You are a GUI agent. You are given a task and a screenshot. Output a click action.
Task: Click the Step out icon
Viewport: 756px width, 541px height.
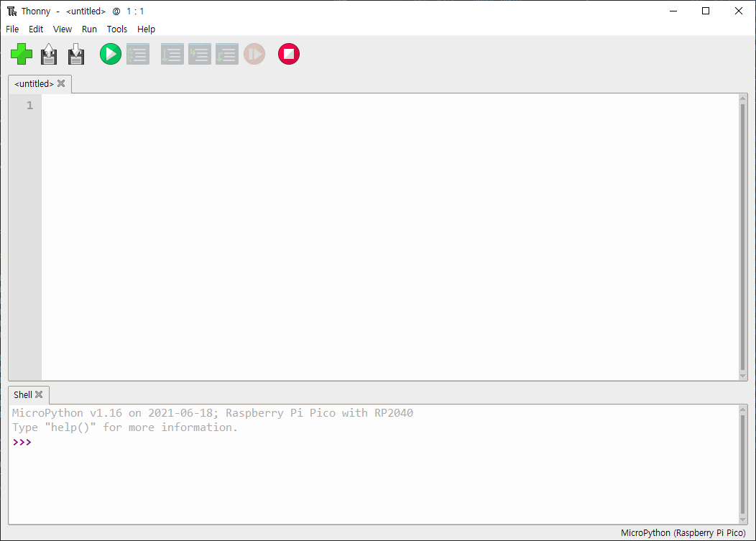[227, 54]
